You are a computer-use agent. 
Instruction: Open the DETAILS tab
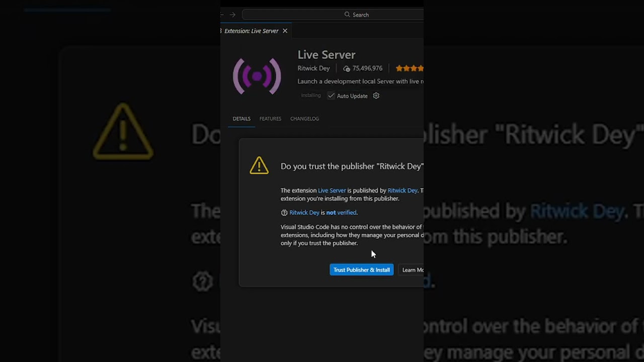pos(242,119)
